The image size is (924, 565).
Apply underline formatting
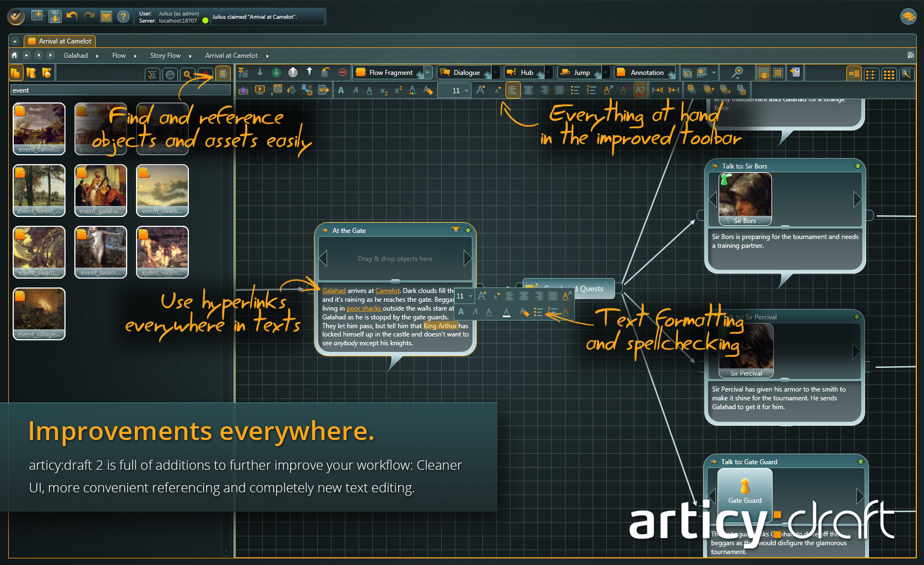pos(369,90)
